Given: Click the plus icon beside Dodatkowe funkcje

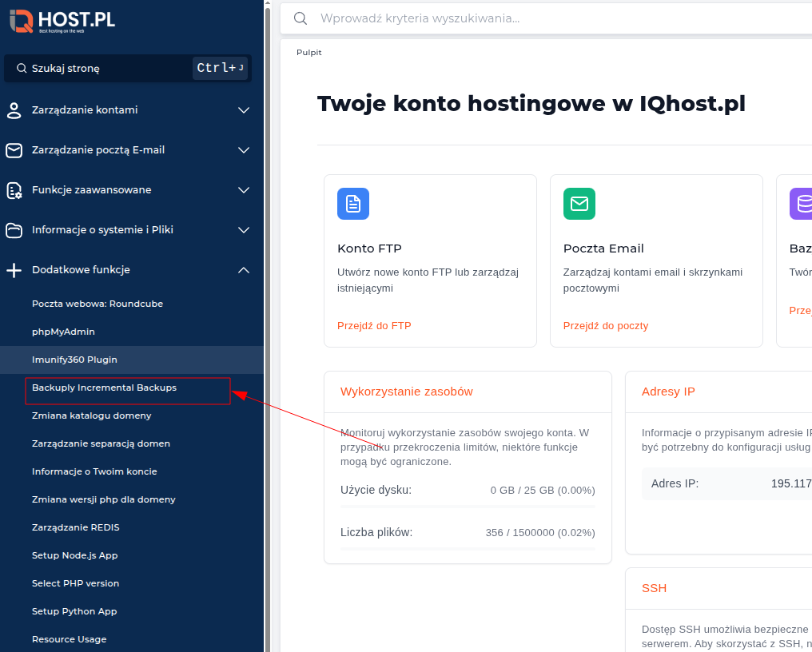Looking at the screenshot, I should [14, 269].
